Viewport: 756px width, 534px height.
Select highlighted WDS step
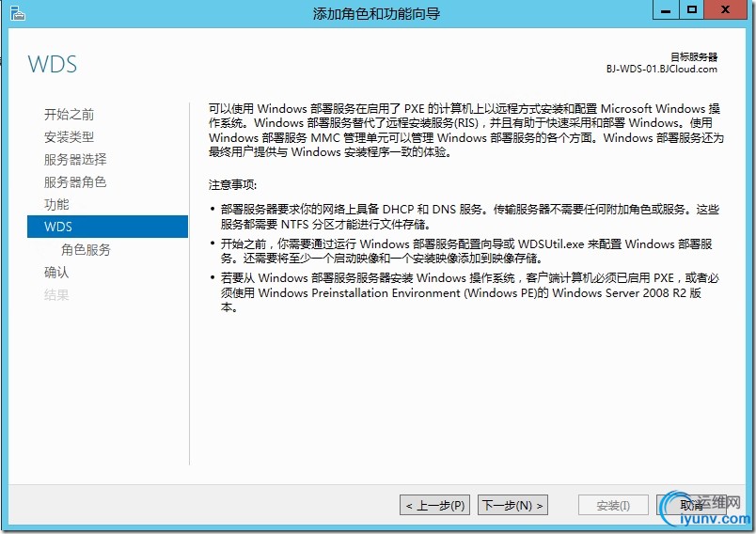[107, 227]
